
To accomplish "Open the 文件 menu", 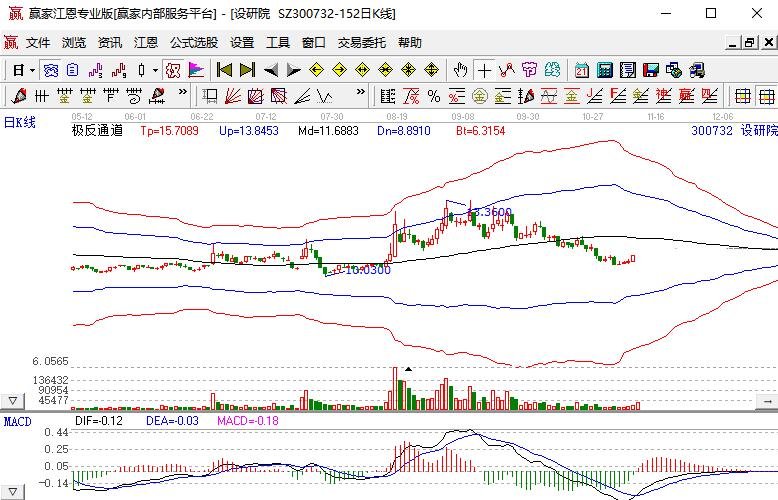I will point(38,43).
